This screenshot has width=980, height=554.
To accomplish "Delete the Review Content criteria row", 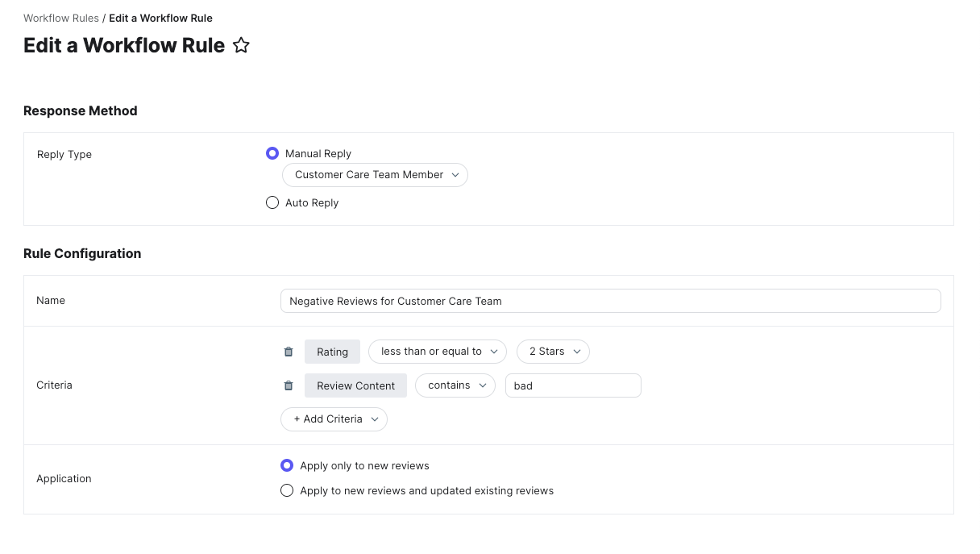I will (289, 385).
